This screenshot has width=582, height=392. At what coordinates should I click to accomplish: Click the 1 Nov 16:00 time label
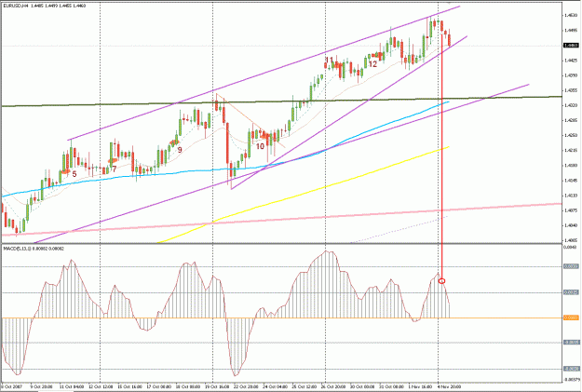point(420,386)
